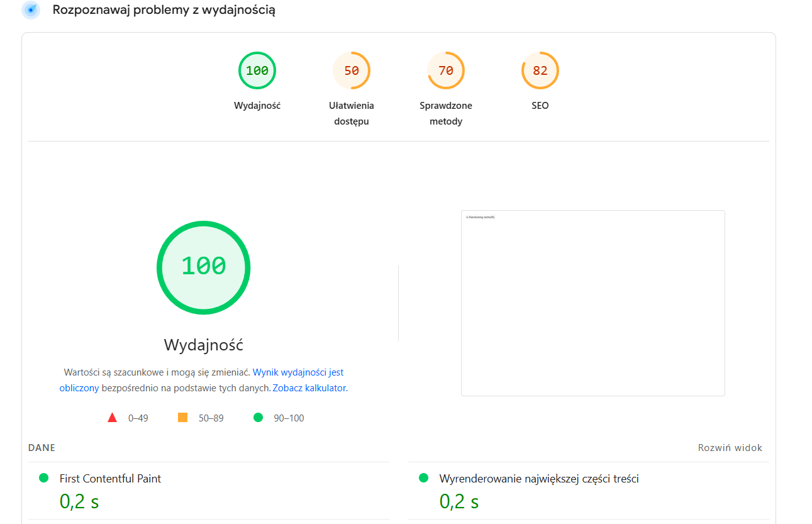Jump to the SEO score gauge showing 82
812x524 pixels.
tap(540, 70)
